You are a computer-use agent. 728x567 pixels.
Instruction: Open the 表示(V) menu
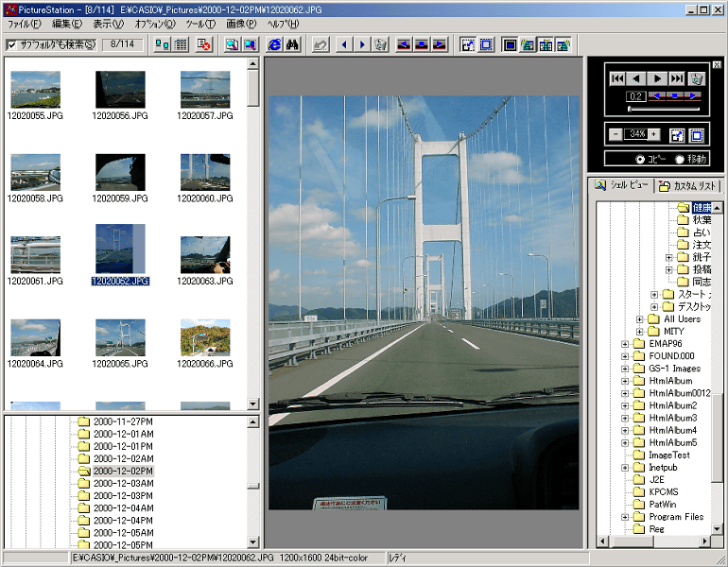coord(108,24)
